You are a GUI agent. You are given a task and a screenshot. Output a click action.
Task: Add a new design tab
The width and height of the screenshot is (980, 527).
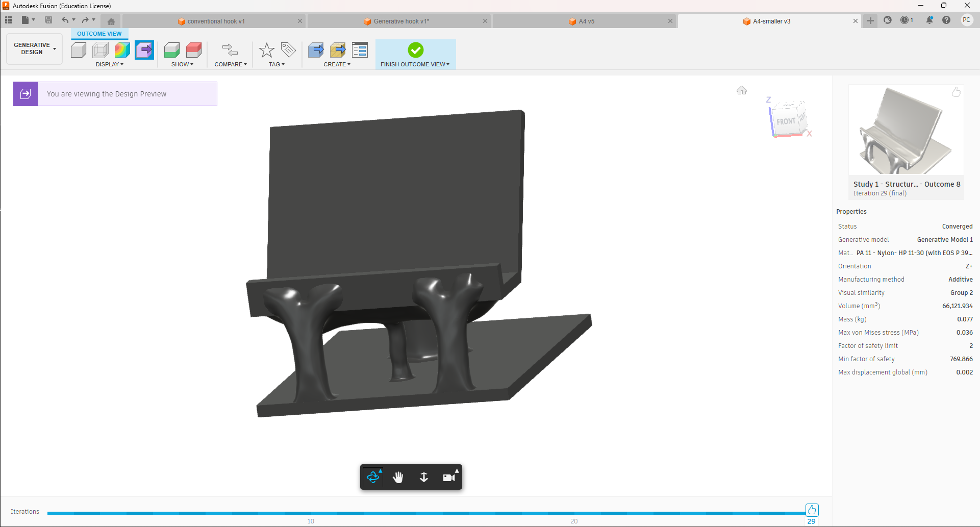pyautogui.click(x=870, y=20)
